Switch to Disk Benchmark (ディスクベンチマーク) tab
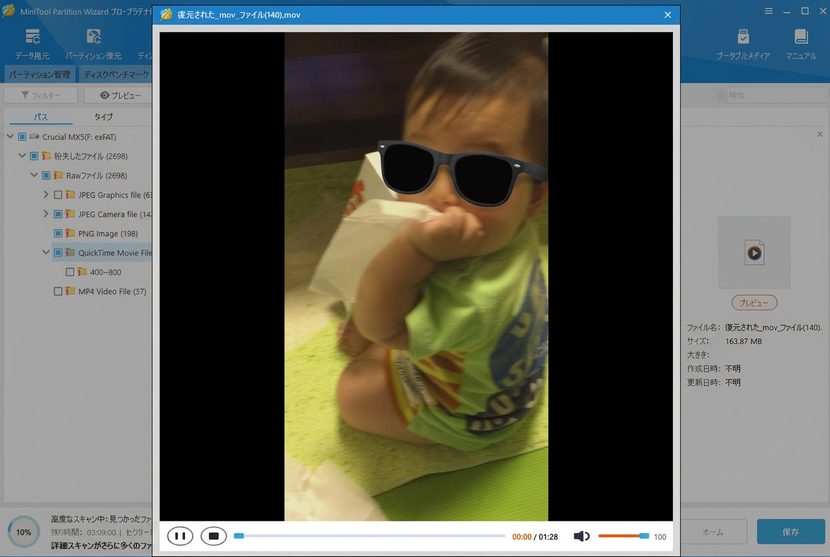The image size is (830, 557). (116, 74)
